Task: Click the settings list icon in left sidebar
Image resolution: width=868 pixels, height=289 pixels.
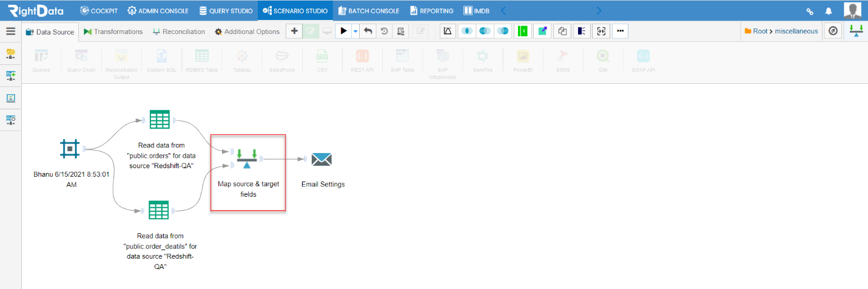Action: pyautogui.click(x=10, y=120)
